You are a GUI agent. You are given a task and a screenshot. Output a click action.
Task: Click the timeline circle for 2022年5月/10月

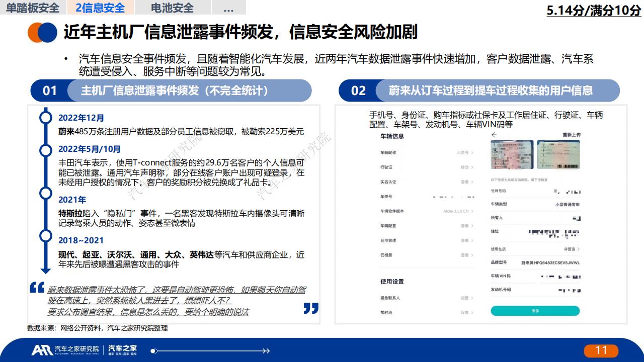click(x=46, y=149)
